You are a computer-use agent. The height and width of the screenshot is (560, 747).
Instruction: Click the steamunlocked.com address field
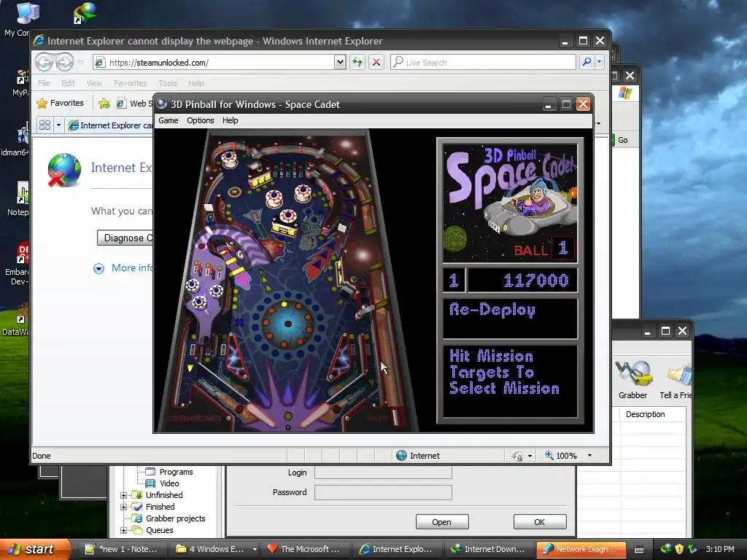214,63
